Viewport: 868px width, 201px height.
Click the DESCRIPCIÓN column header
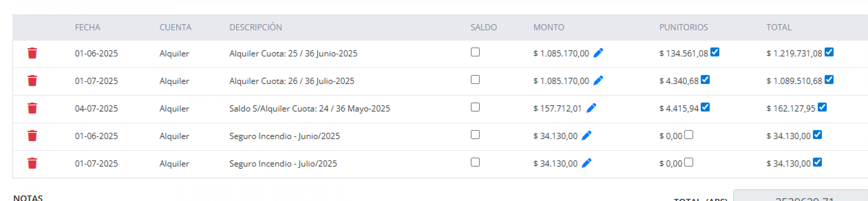255,27
